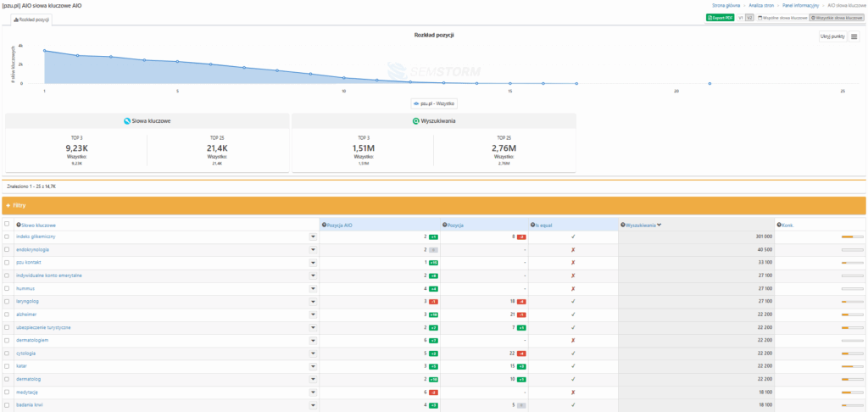Tick checkbox for laryngolog row
The image size is (868, 412).
[7, 301]
